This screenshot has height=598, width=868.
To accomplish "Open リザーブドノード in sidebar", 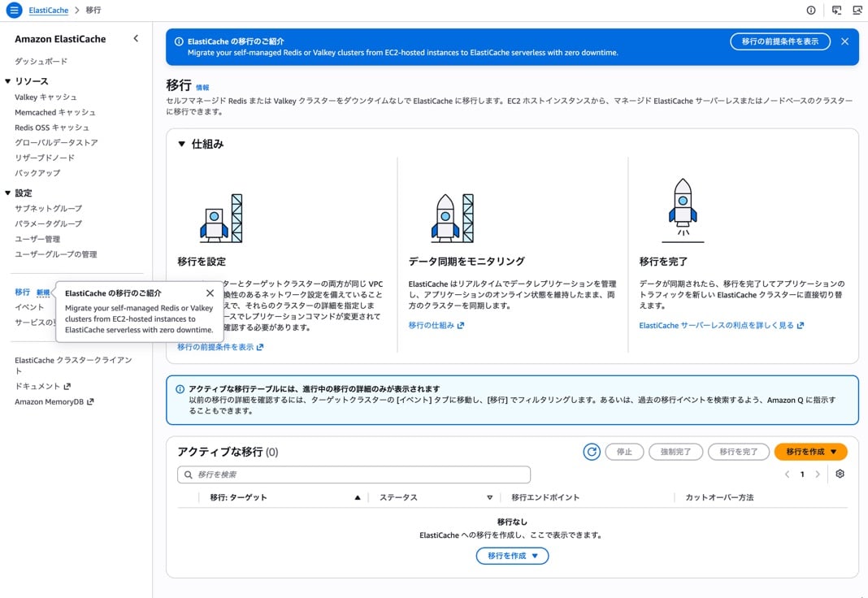I will pos(45,158).
